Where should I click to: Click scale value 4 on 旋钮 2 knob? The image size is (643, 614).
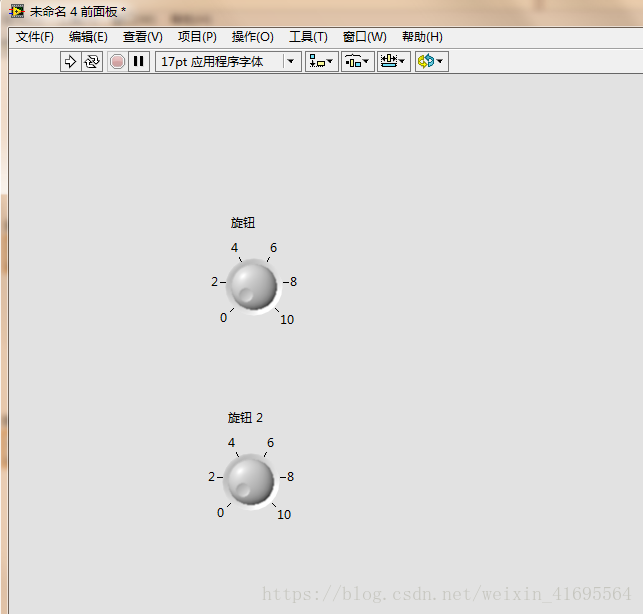click(x=231, y=443)
